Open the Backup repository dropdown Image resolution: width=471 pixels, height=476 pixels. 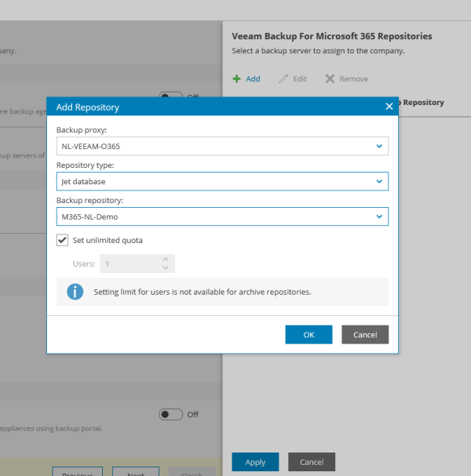pyautogui.click(x=222, y=216)
